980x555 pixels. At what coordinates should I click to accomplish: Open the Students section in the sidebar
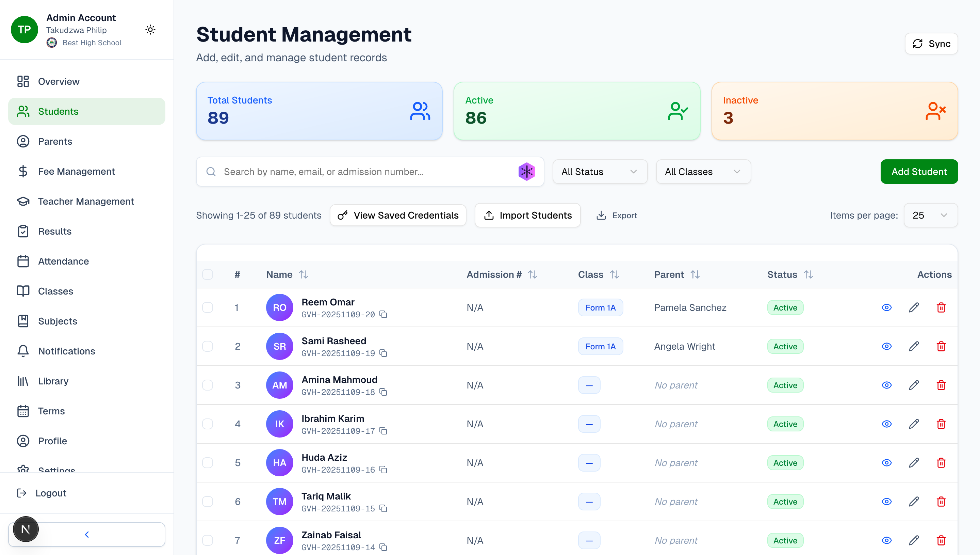[x=58, y=111]
